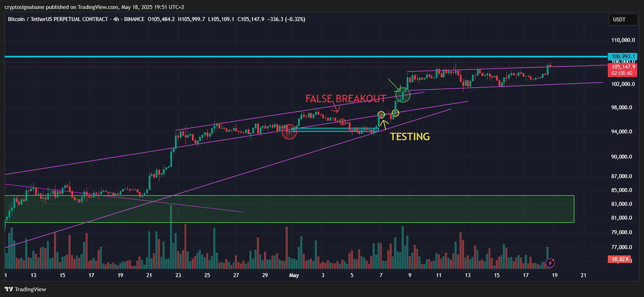Click the 25 date axis label
This screenshot has width=644, height=297.
[207, 275]
